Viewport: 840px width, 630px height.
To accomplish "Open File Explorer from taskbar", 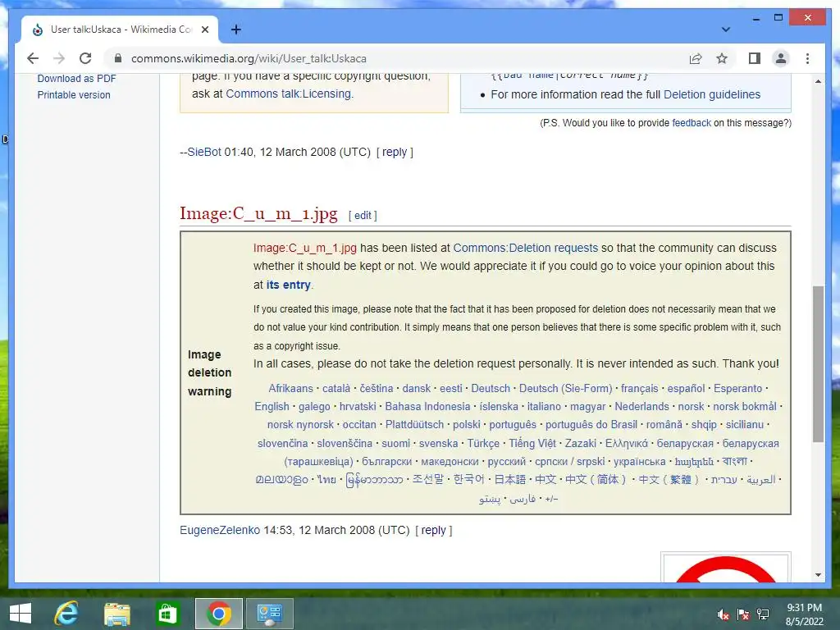I will (116, 614).
